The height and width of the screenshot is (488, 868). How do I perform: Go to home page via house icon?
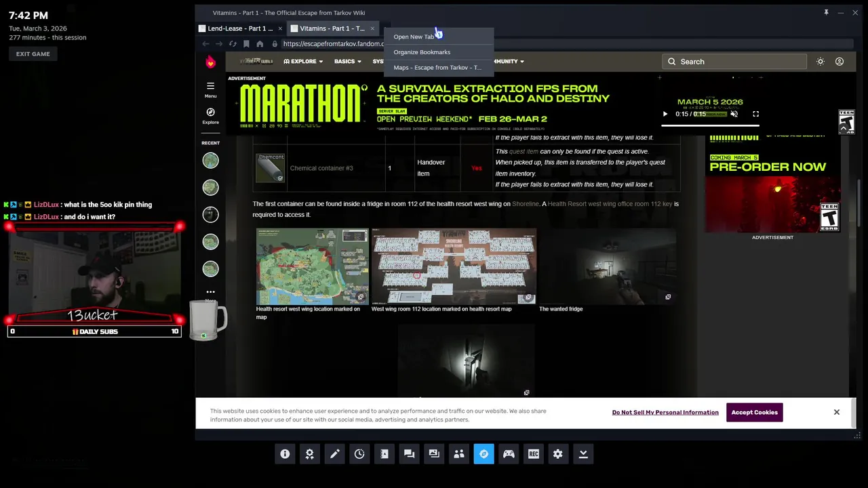pos(260,44)
